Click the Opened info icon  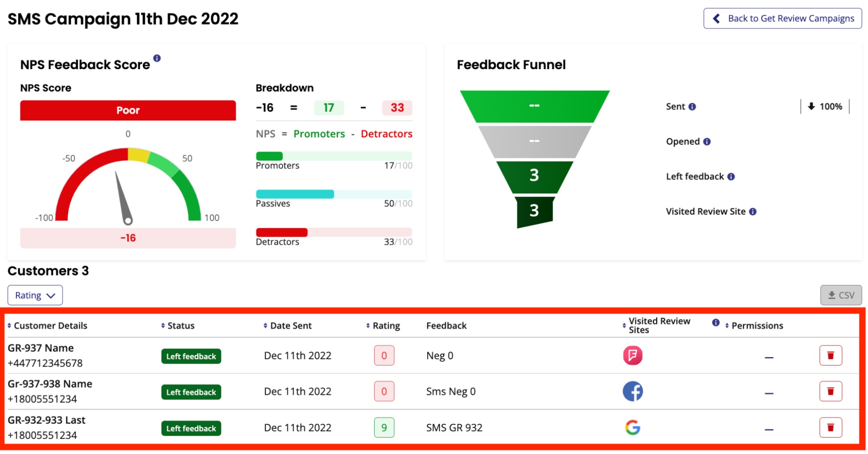point(707,142)
